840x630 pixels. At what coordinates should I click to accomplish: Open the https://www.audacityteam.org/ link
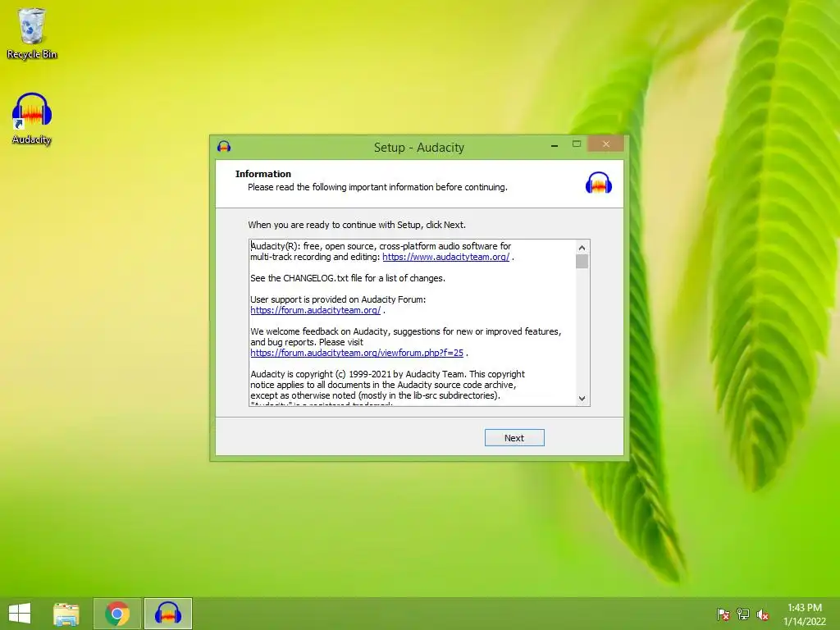click(x=445, y=257)
